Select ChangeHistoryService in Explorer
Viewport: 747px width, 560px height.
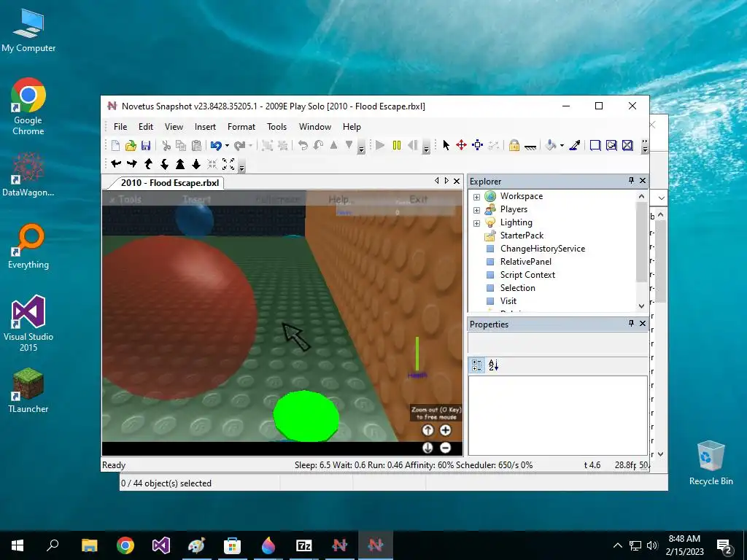543,249
